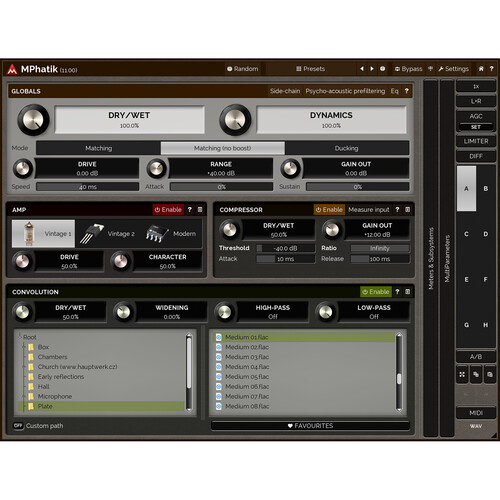Open the Settings menu
This screenshot has width=500, height=500.
coord(453,69)
